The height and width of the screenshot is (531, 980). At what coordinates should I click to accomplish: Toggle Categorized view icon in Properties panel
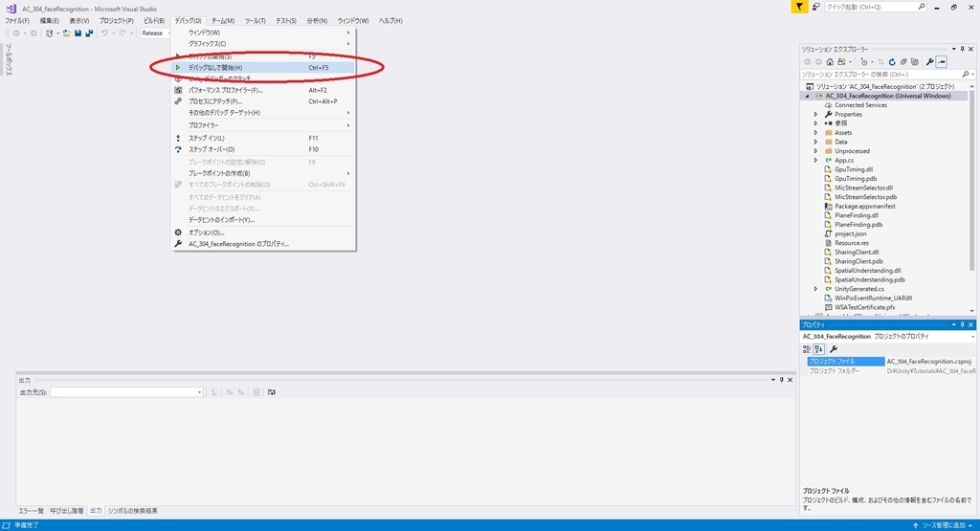(x=807, y=349)
